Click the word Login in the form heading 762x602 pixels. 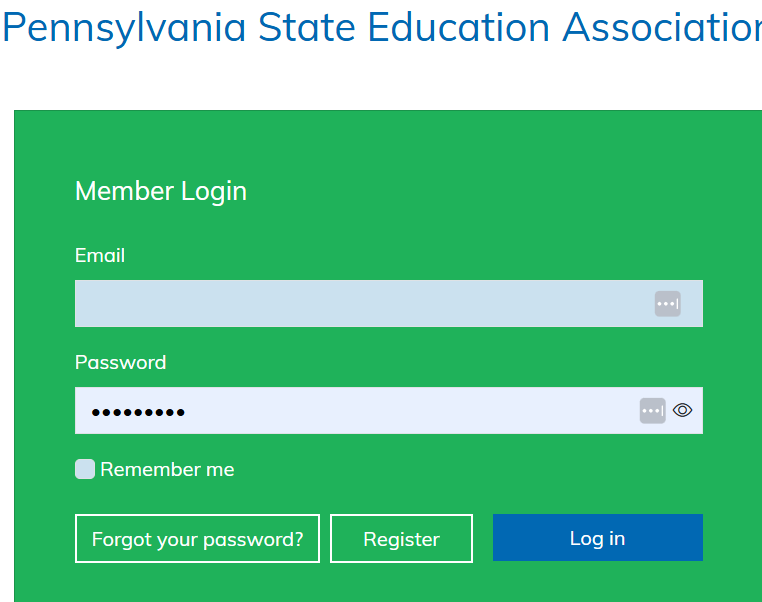point(213,191)
